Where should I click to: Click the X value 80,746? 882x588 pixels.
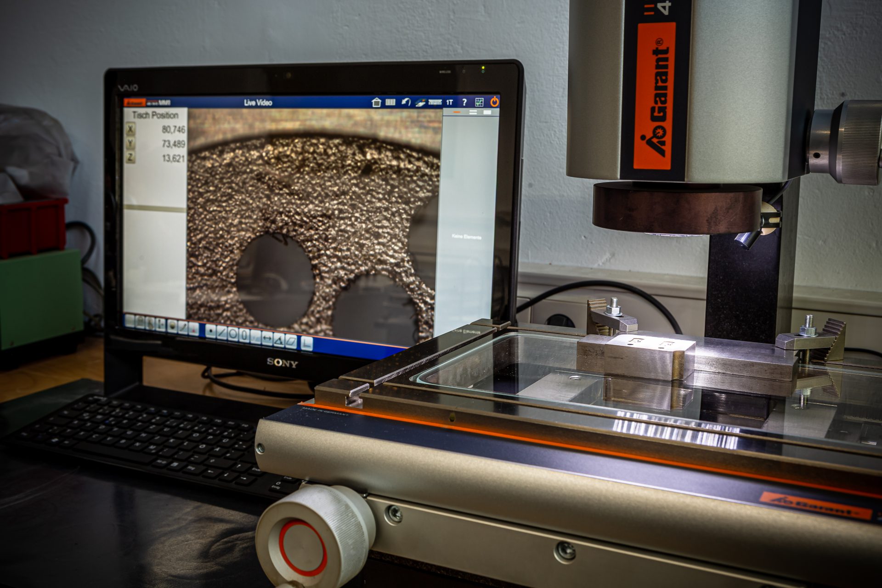(x=173, y=130)
